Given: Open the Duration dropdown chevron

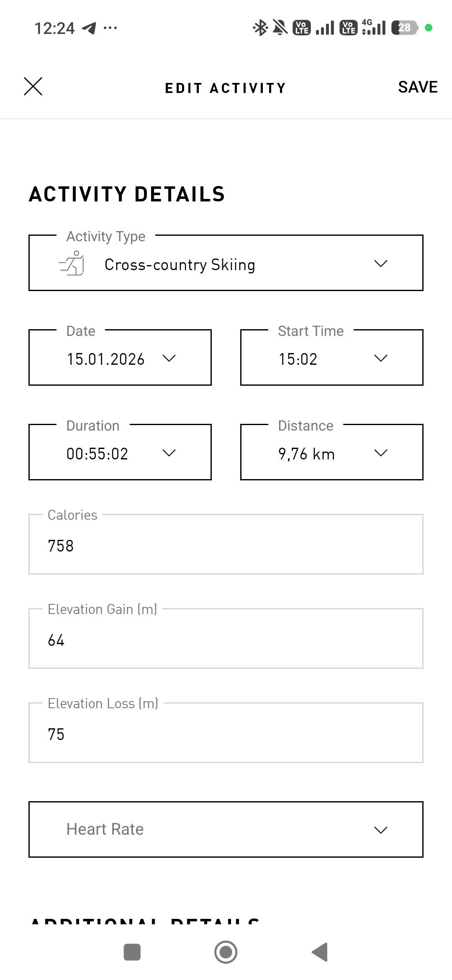Looking at the screenshot, I should pyautogui.click(x=169, y=453).
